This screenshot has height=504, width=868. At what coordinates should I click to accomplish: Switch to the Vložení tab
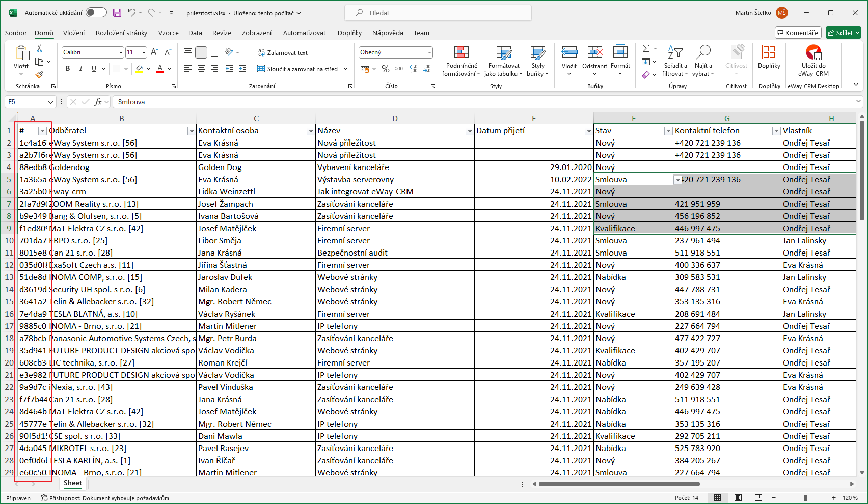[74, 33]
